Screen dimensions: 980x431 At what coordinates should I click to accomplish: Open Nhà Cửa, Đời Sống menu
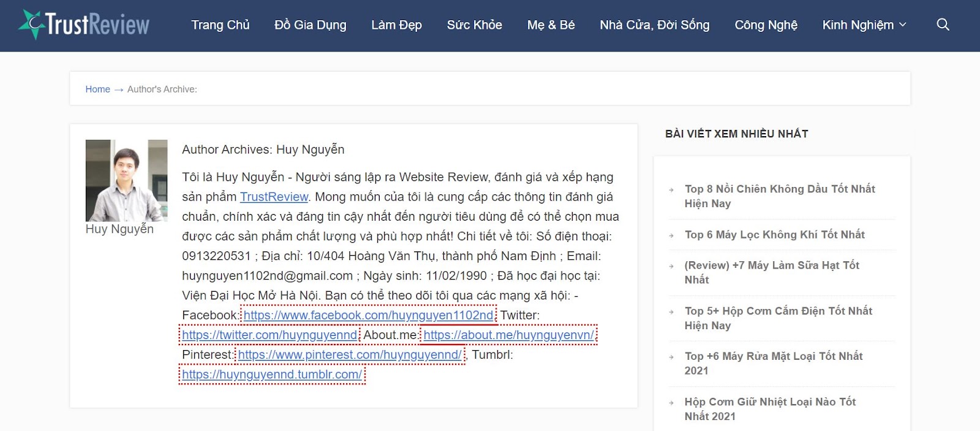pyautogui.click(x=655, y=25)
